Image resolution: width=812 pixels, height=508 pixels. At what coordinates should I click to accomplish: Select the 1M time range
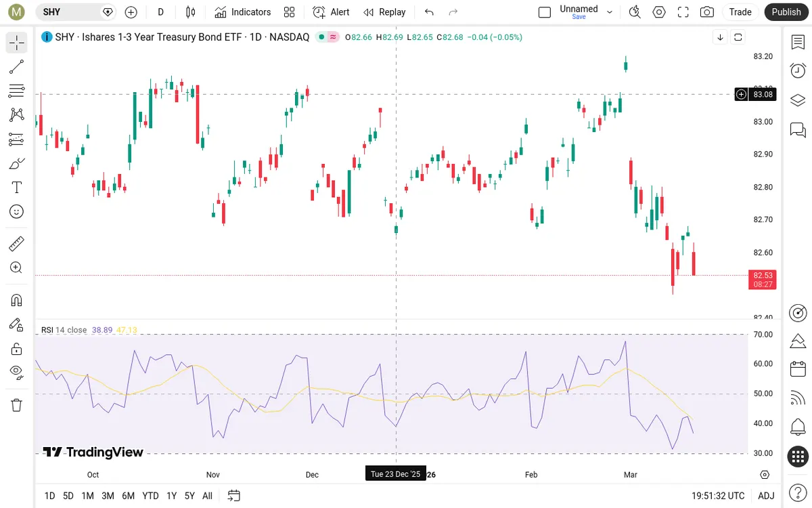[87, 496]
